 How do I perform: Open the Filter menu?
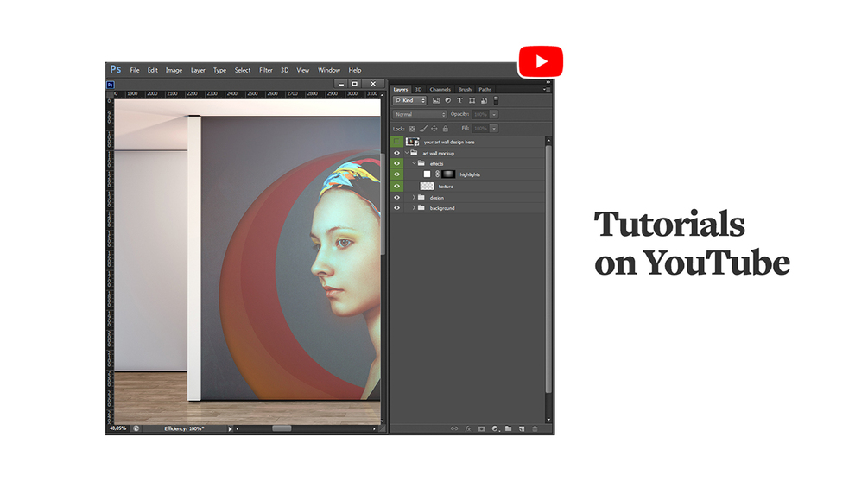[x=266, y=70]
